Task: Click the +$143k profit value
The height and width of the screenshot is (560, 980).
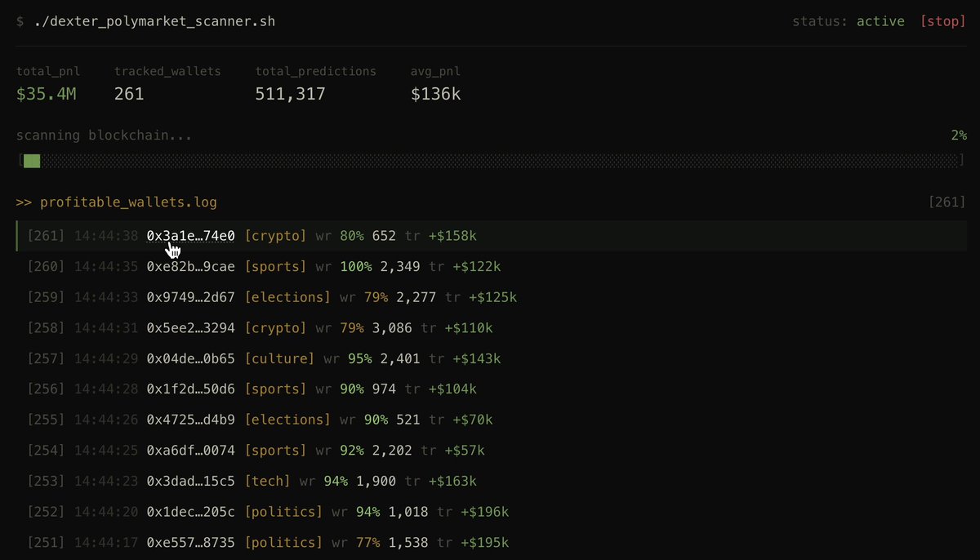Action: (x=477, y=358)
